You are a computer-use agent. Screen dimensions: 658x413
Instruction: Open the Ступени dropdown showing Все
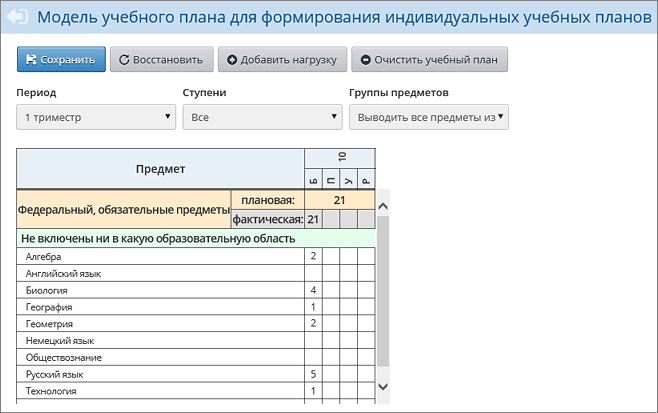[x=262, y=117]
